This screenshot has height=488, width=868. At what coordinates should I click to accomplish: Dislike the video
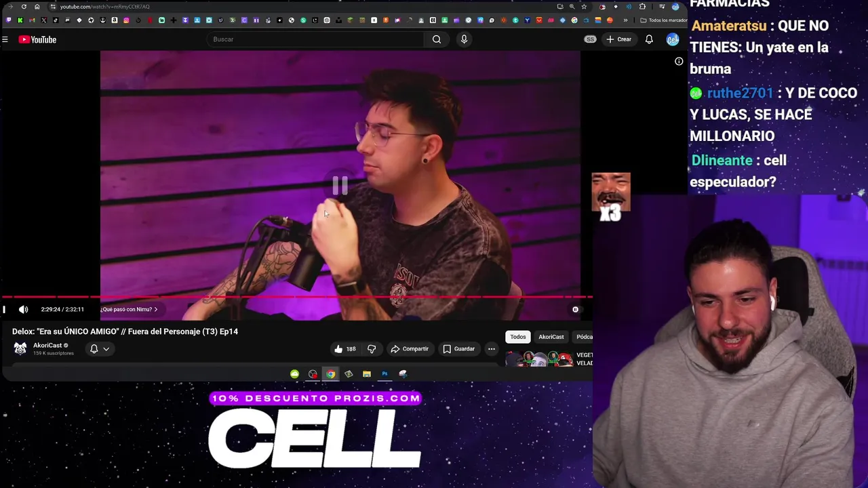(x=372, y=349)
